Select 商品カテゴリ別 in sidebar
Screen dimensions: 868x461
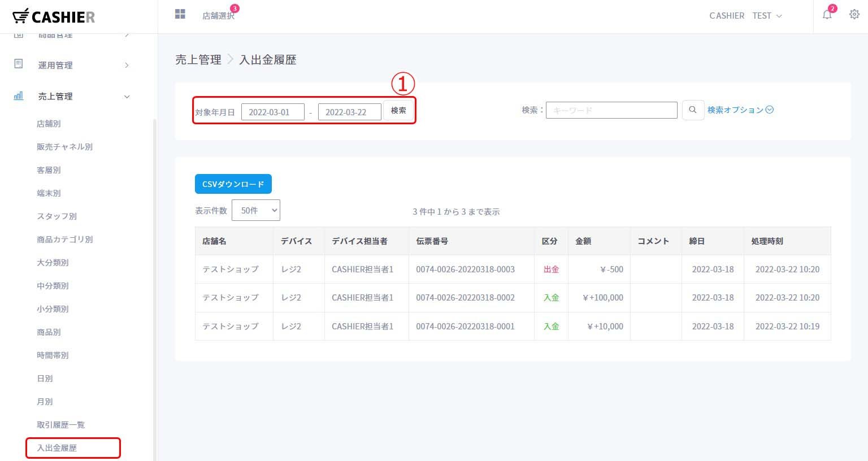point(64,240)
